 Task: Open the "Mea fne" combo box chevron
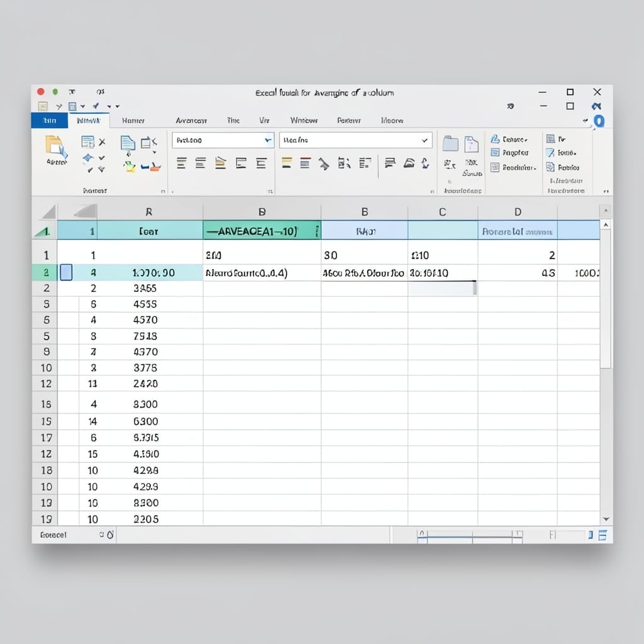(x=425, y=140)
